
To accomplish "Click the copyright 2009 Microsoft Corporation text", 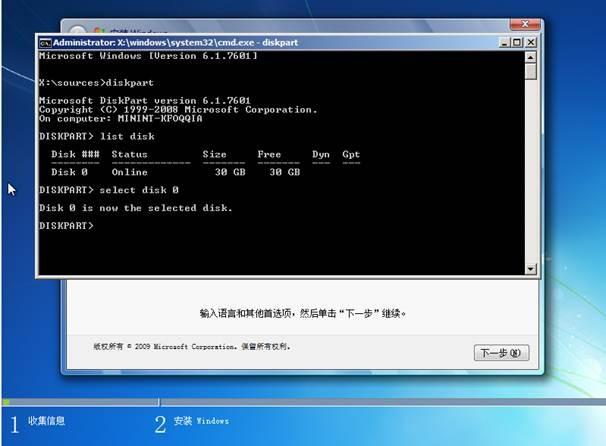I will 192,347.
